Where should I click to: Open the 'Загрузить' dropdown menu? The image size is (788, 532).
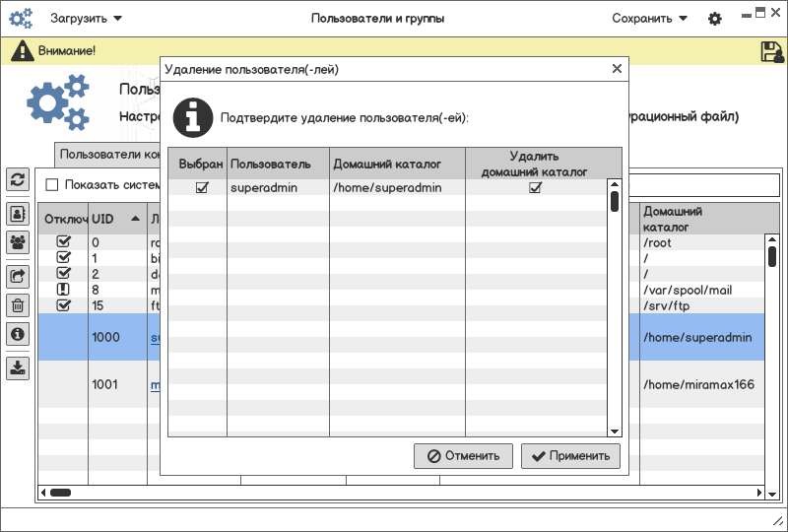(87, 19)
